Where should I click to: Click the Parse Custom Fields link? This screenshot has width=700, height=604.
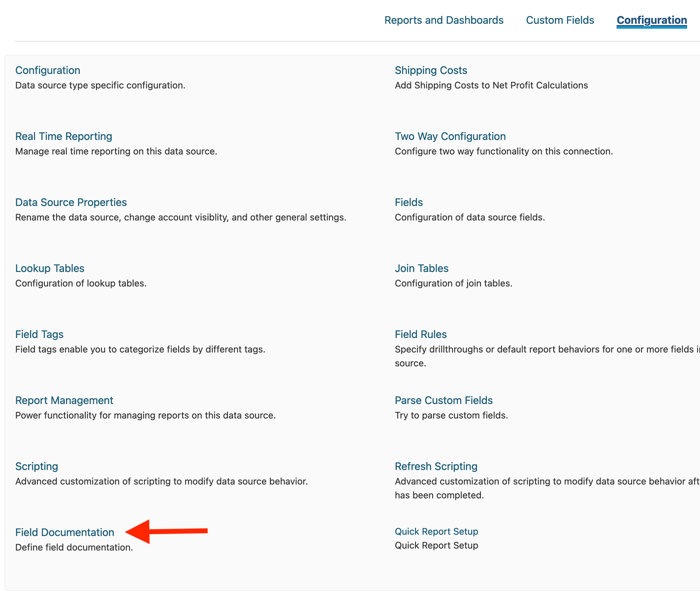tap(444, 400)
